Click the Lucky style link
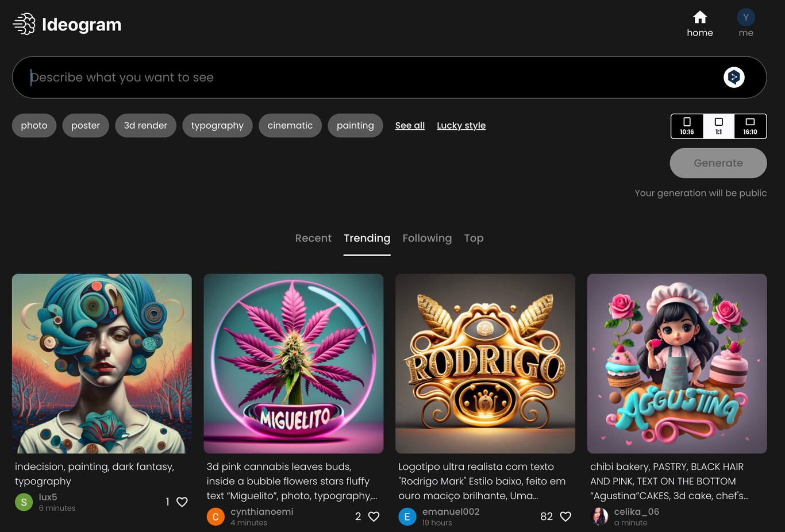Viewport: 785px width, 532px height. coord(461,125)
